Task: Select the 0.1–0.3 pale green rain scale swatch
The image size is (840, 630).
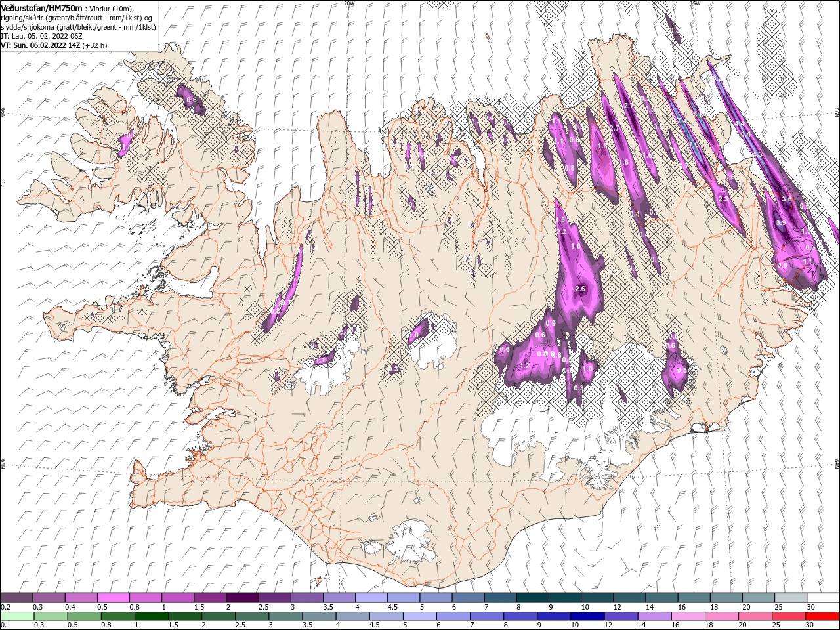Action: (x=16, y=616)
